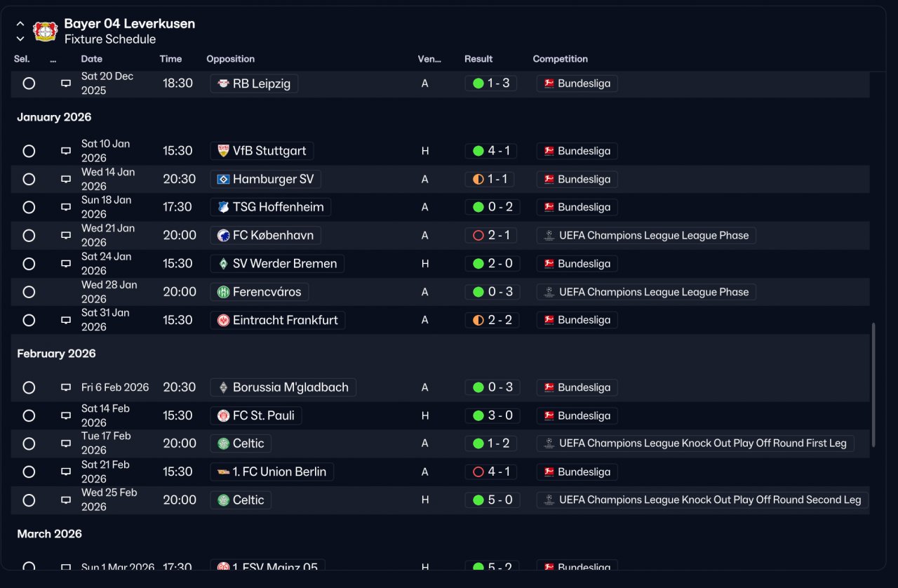Click the up chevron beside the club name
Viewport: 898px width, 588px height.
click(x=20, y=24)
